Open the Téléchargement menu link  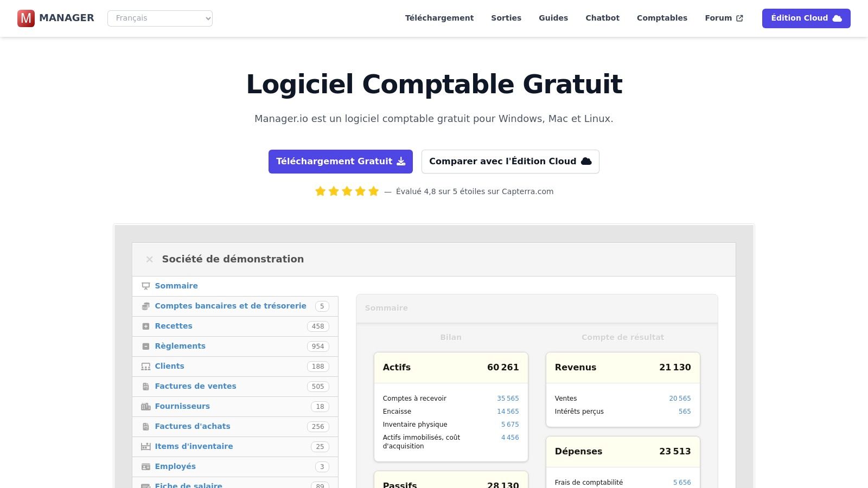439,18
